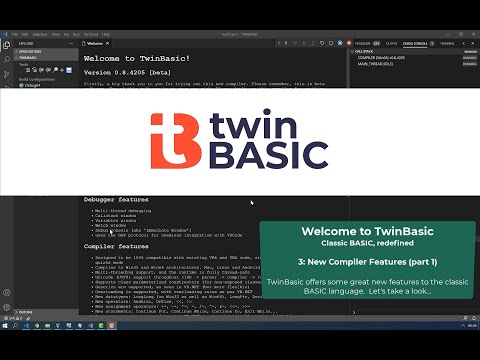The height and width of the screenshot is (360, 480).
Task: Open the Help menu
Action: [x=106, y=34]
